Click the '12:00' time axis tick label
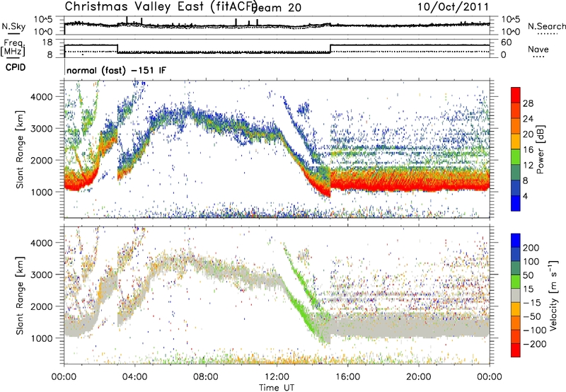Image resolution: width=566 pixels, height=392 pixels. click(277, 377)
